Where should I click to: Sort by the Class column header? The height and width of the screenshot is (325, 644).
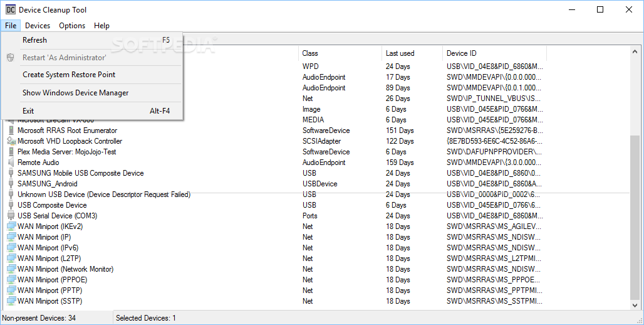tap(340, 53)
